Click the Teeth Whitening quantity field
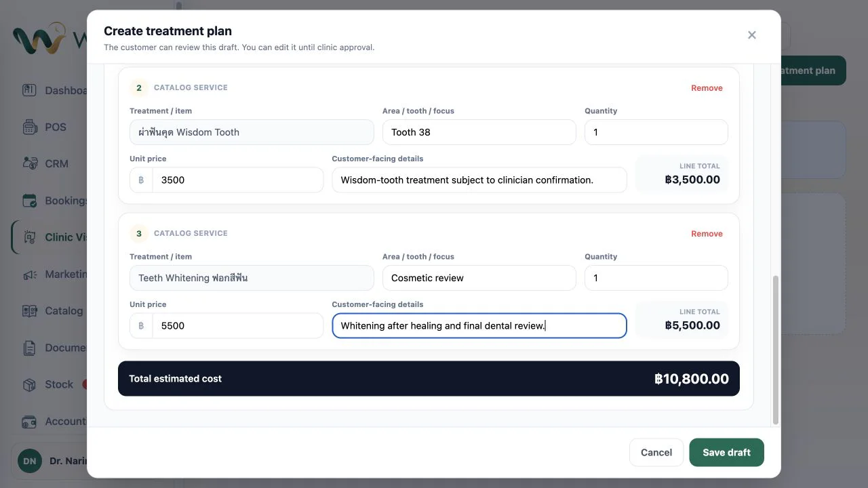 [656, 278]
